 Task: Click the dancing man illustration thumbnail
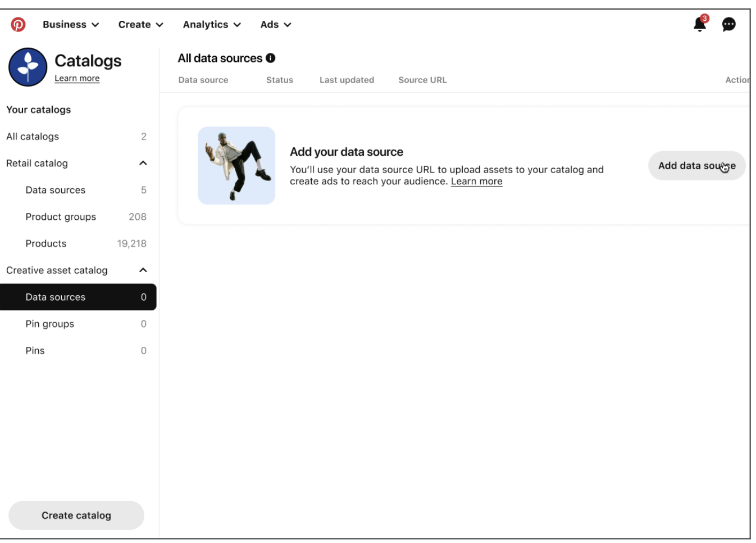click(236, 166)
